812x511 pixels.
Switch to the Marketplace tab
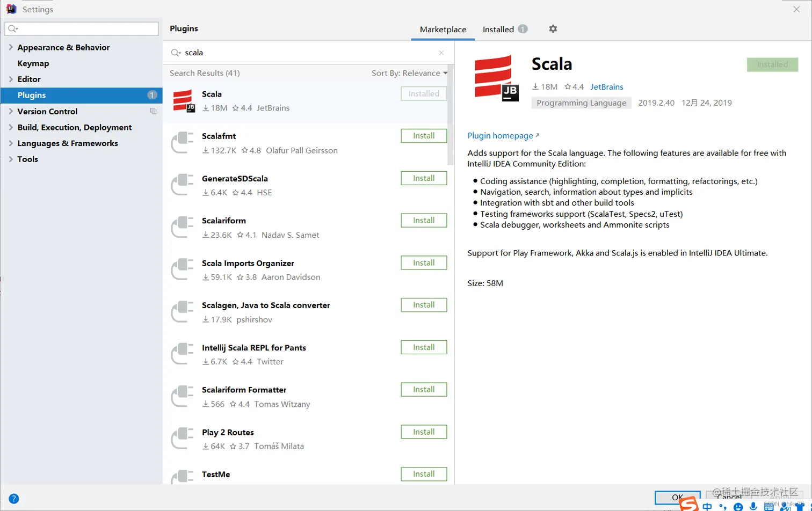[443, 30]
